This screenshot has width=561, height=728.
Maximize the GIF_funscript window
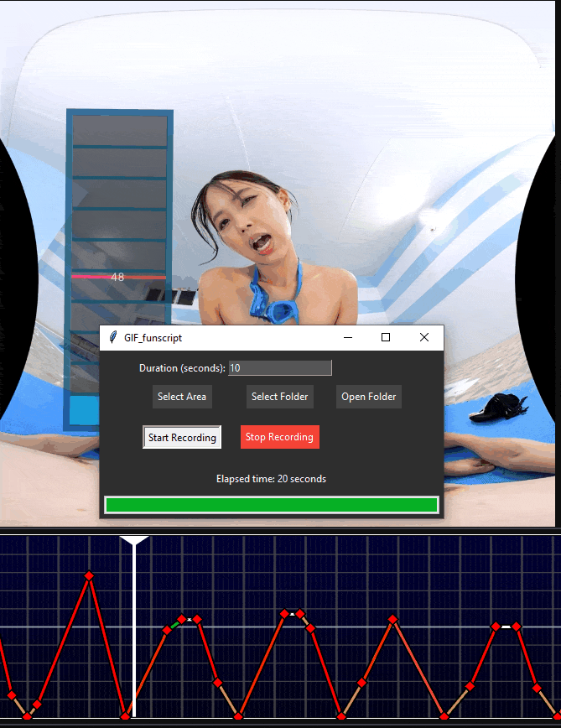(x=386, y=337)
